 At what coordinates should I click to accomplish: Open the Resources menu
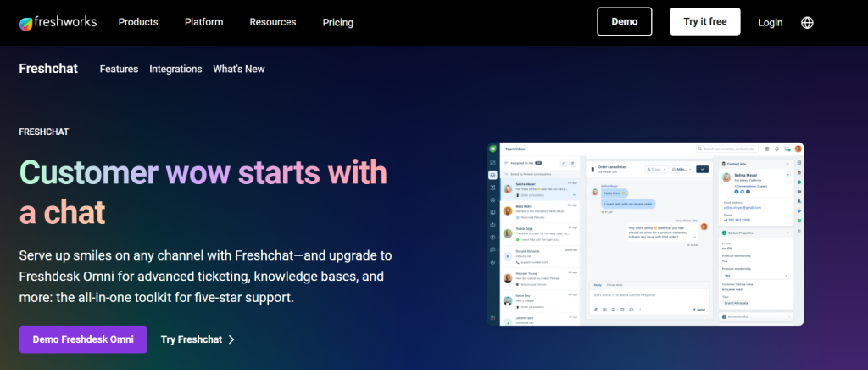273,22
